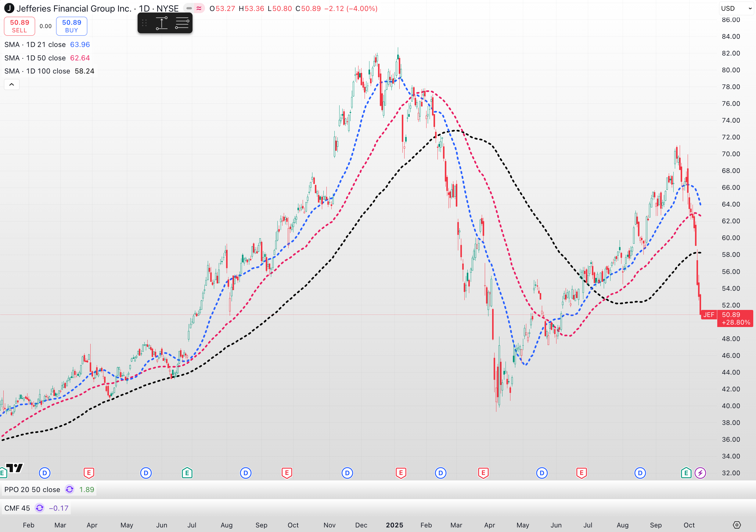Grab the floating toolbar drag handle
Screen dimensions: 756x532
(x=144, y=23)
